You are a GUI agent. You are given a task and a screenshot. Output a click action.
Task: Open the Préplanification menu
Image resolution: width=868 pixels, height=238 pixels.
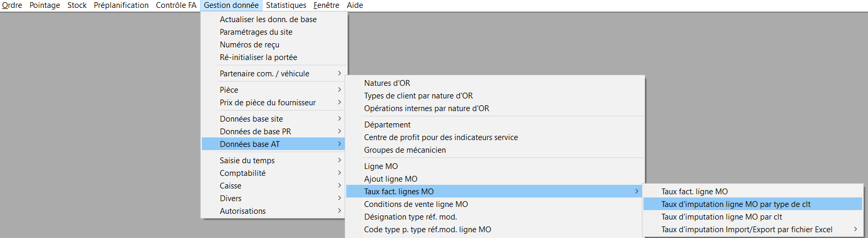(x=121, y=5)
